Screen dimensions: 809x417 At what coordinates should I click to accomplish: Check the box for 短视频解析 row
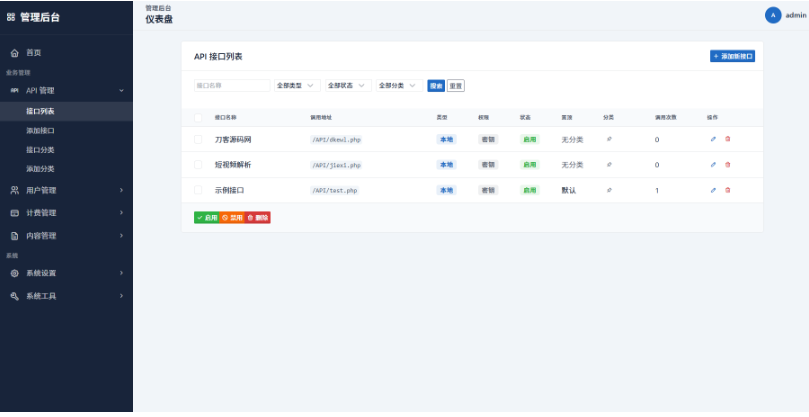tap(198, 165)
